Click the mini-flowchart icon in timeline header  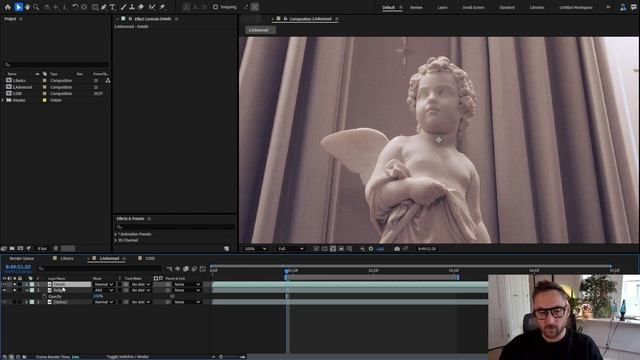click(x=169, y=269)
